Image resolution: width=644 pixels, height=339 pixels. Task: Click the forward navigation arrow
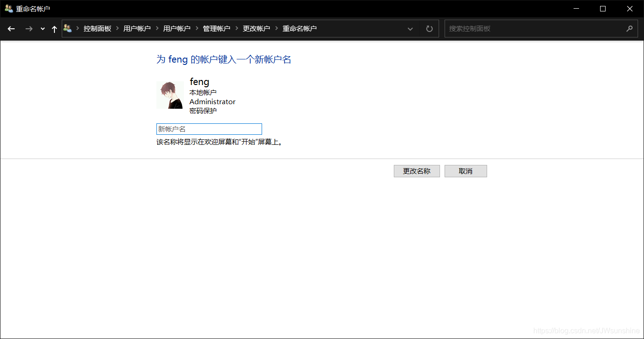coord(29,29)
